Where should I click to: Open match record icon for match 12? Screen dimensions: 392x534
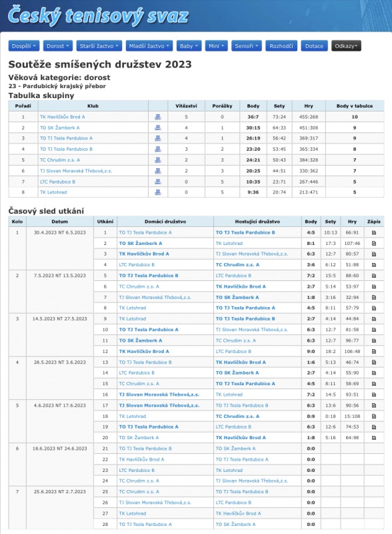[x=373, y=352]
